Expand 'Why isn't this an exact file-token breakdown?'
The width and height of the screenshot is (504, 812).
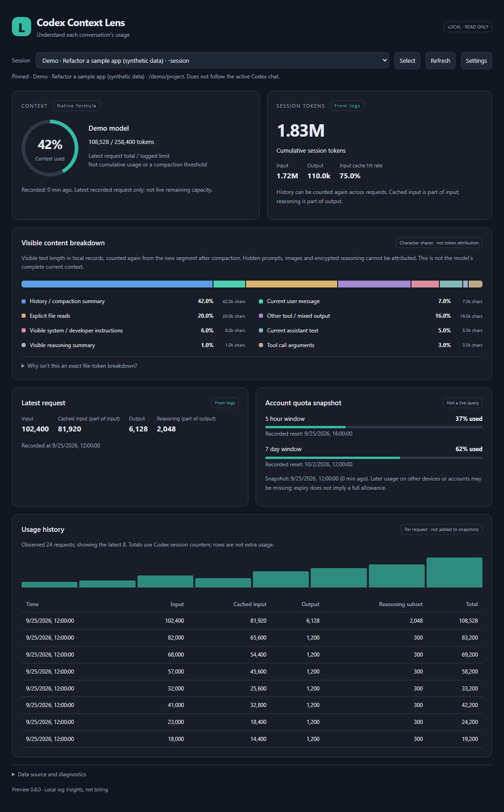79,366
